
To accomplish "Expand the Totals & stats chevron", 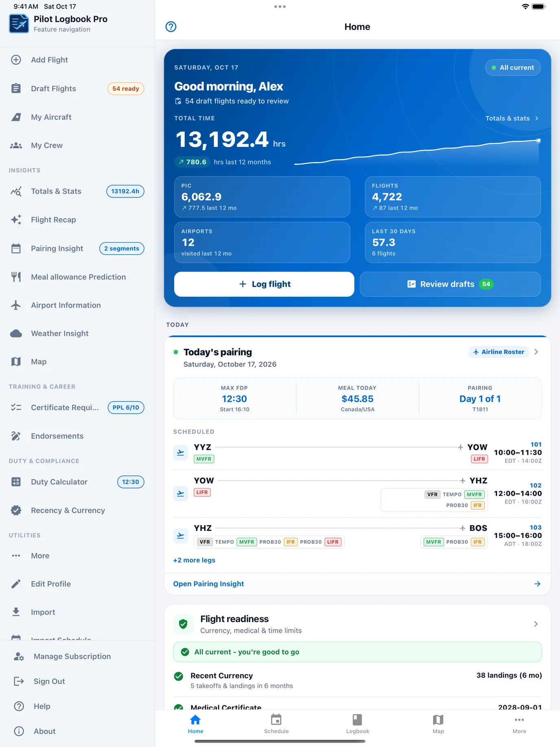I will (537, 118).
